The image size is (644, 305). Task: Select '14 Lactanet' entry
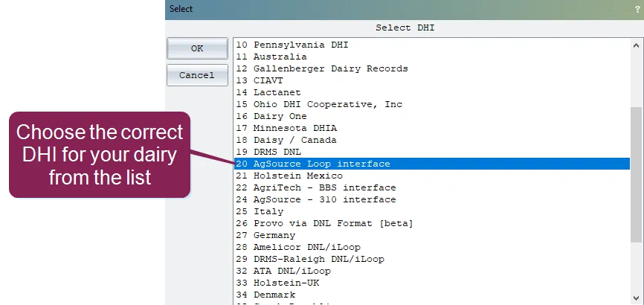432,92
